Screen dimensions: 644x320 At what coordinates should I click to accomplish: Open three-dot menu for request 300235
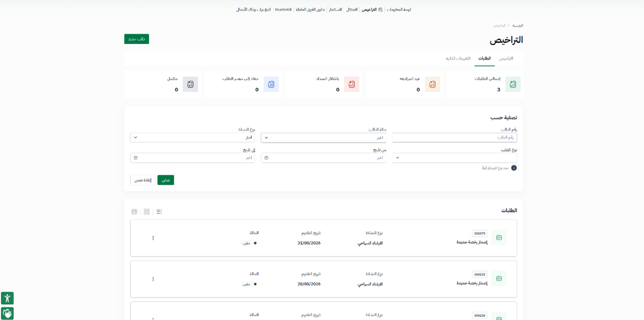point(153,279)
